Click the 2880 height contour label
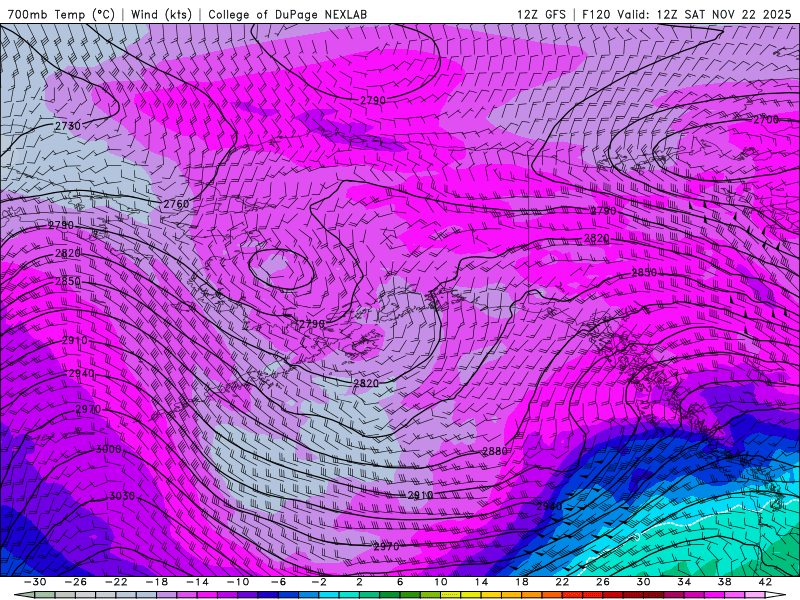The width and height of the screenshot is (800, 600). click(495, 451)
